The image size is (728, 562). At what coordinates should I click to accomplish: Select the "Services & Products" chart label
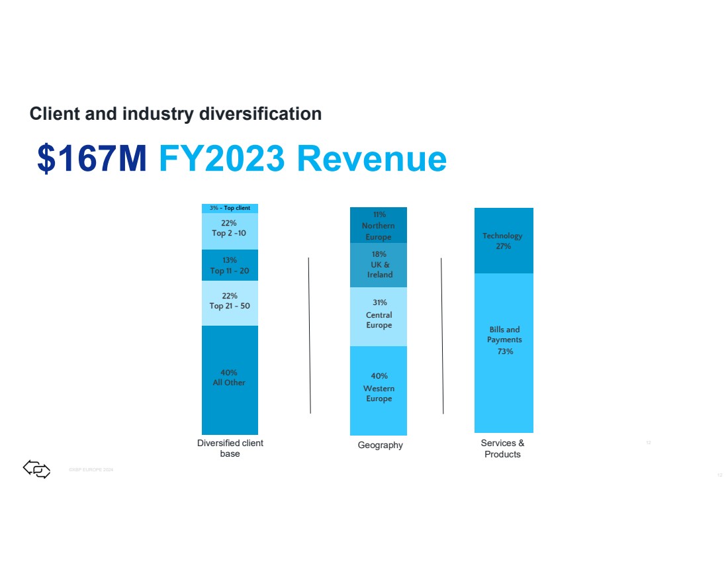(x=502, y=449)
